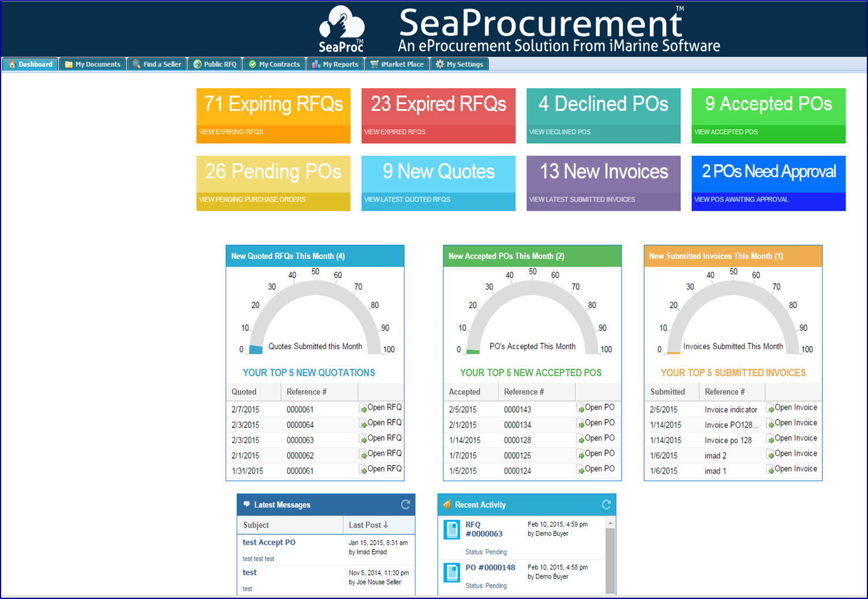868x599 pixels.
Task: Open the 'test Accept PO' message
Action: click(269, 542)
